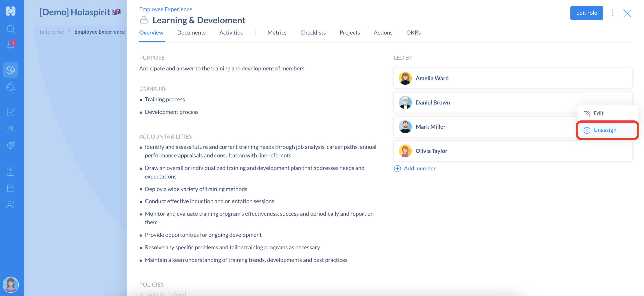Open the checklist sidebar icon
The height and width of the screenshot is (296, 644).
click(11, 112)
